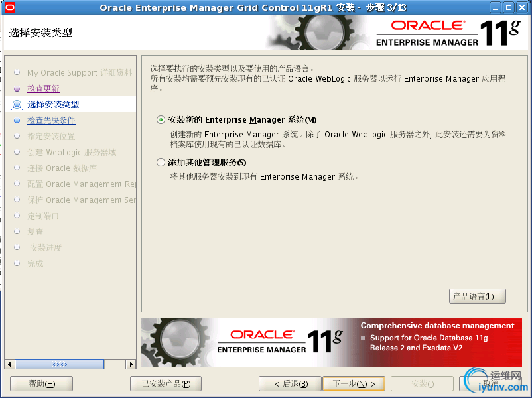Open the 检查更新 step link
The image size is (532, 398).
(x=43, y=89)
